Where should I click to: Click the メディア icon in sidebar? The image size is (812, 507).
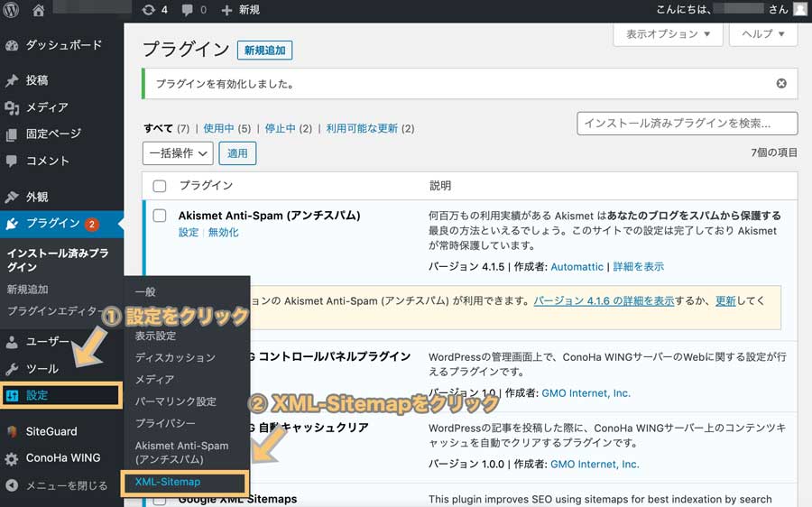[12, 107]
